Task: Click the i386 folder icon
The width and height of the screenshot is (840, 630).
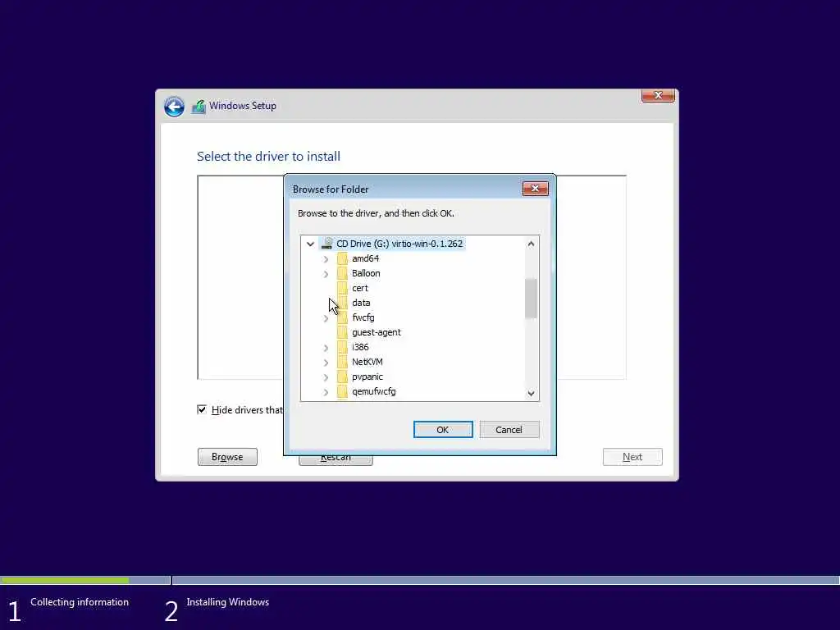Action: pyautogui.click(x=342, y=348)
